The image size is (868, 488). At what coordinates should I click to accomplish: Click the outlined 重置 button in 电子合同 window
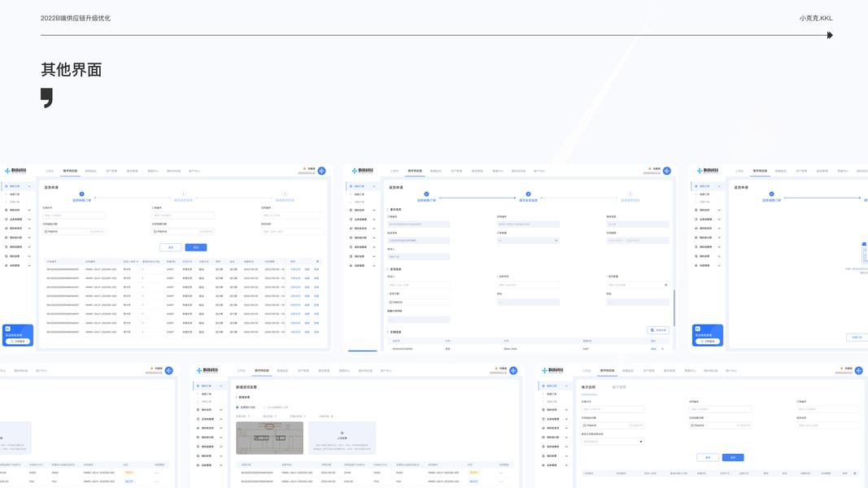tap(708, 458)
